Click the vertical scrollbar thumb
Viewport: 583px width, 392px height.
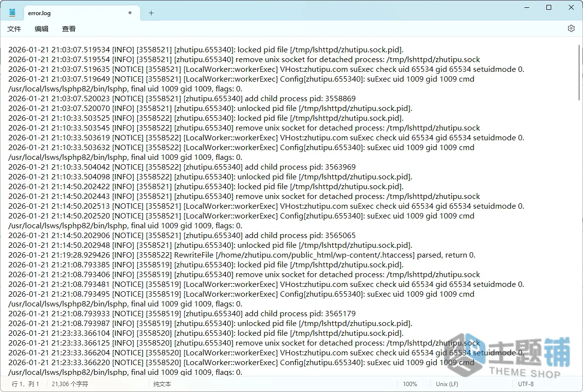click(x=579, y=72)
